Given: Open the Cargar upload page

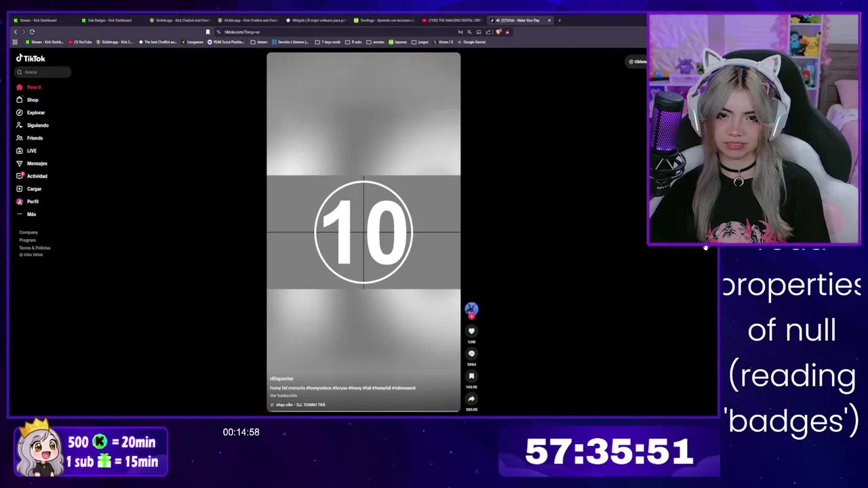Looking at the screenshot, I should [x=29, y=189].
